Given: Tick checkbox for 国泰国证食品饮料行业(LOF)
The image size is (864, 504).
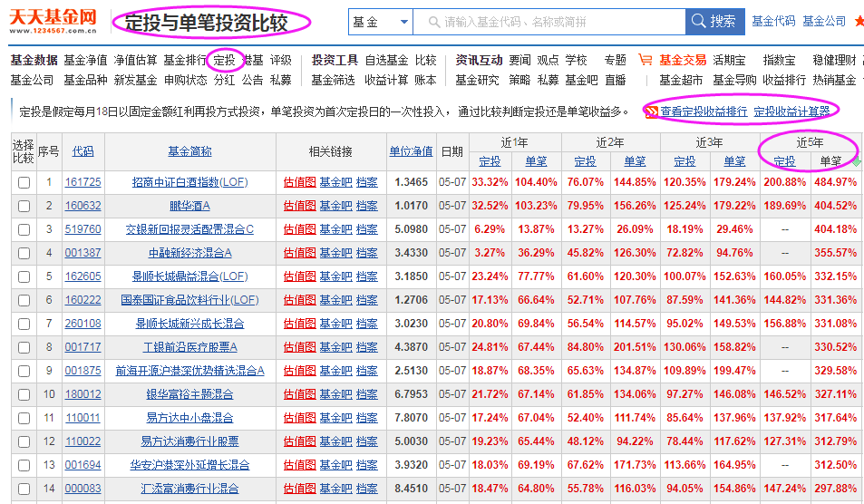Looking at the screenshot, I should tap(24, 301).
